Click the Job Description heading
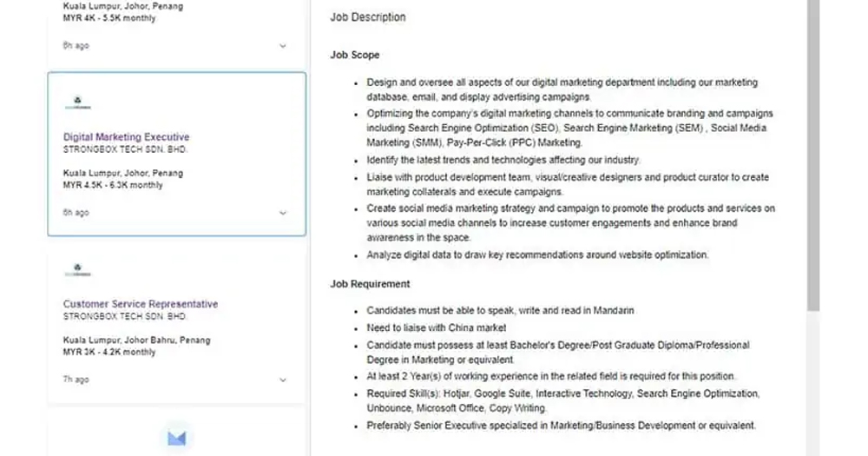The height and width of the screenshot is (456, 868). click(x=367, y=17)
